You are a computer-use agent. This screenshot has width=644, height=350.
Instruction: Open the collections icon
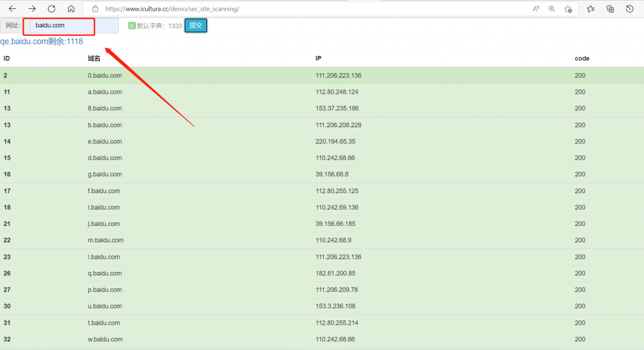610,9
